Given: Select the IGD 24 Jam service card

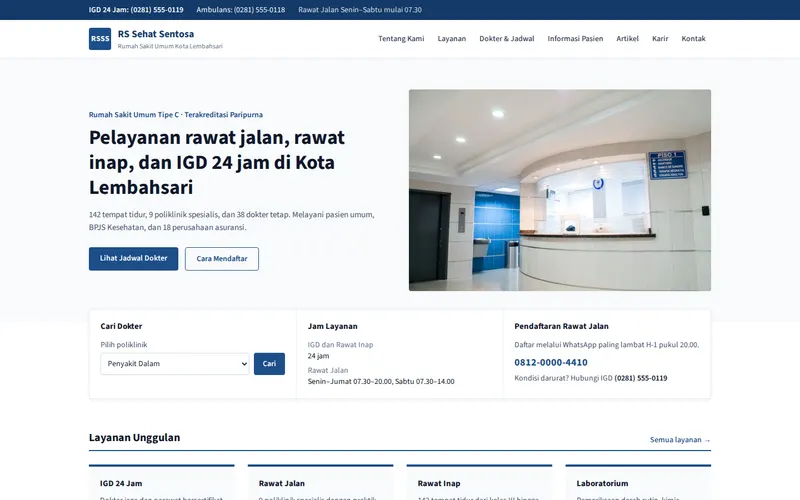Looking at the screenshot, I should (x=162, y=482).
